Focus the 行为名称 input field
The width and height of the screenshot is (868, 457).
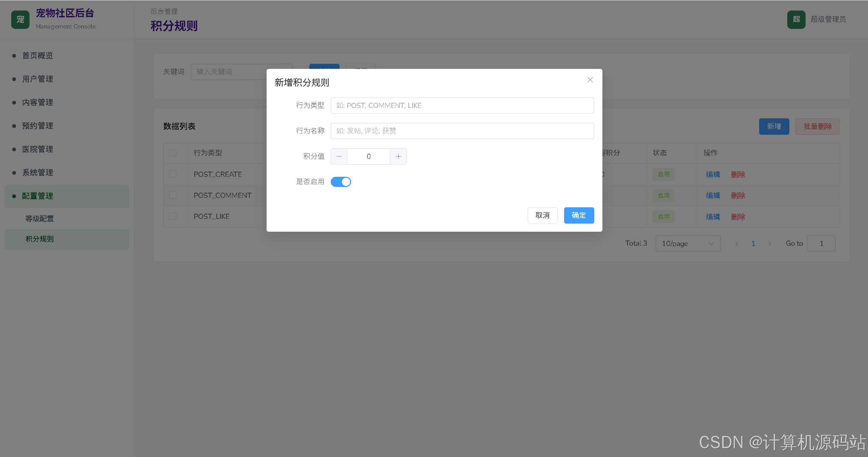point(462,131)
